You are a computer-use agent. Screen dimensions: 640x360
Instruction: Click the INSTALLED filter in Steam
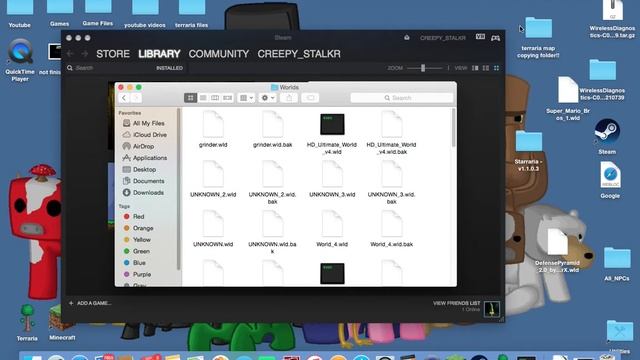point(169,68)
